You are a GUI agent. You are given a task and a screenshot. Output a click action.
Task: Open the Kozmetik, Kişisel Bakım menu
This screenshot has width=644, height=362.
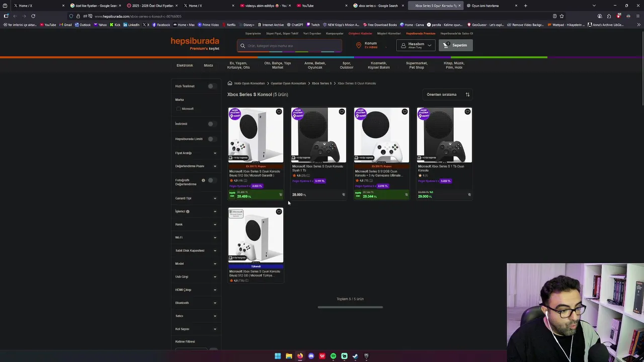[x=378, y=65]
